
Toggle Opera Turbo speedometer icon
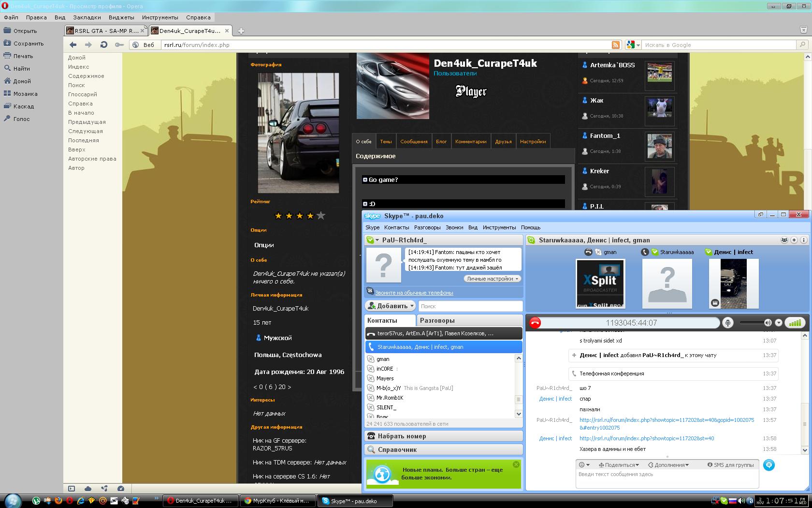pyautogui.click(x=121, y=489)
